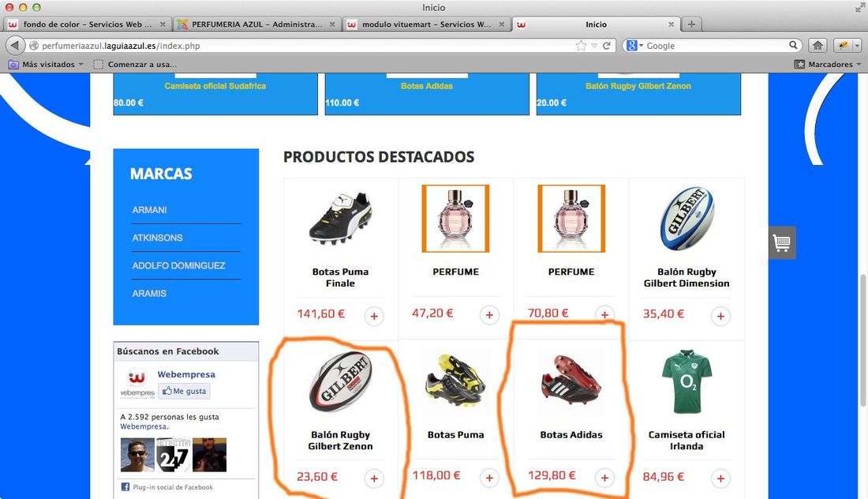Open new tab with plus button
The image size is (868, 499).
[x=691, y=24]
